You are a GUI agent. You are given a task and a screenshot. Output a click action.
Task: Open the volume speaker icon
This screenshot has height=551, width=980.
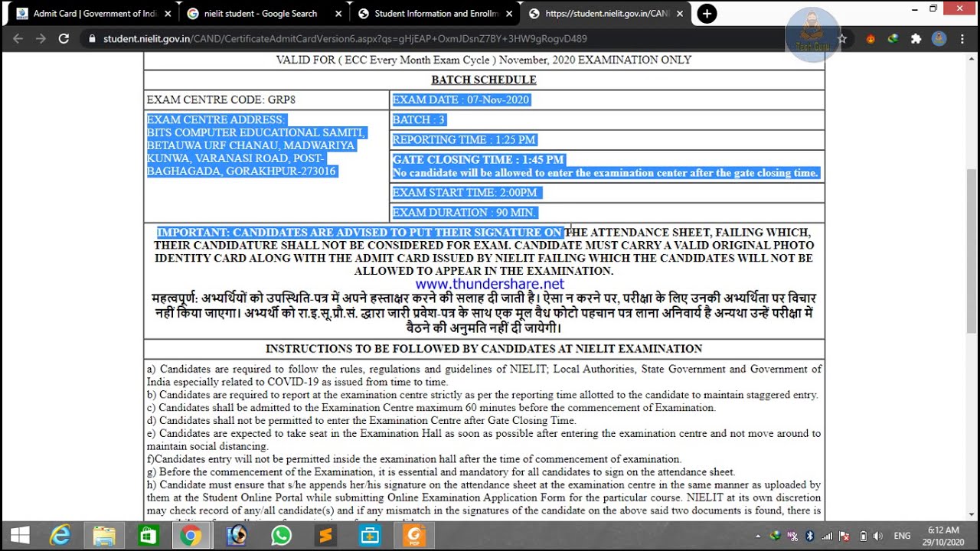pyautogui.click(x=879, y=536)
